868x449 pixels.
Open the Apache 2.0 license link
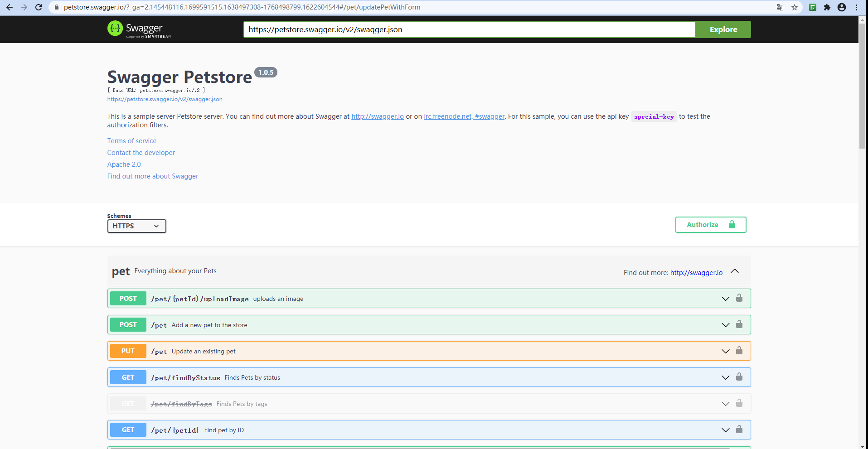pos(124,164)
